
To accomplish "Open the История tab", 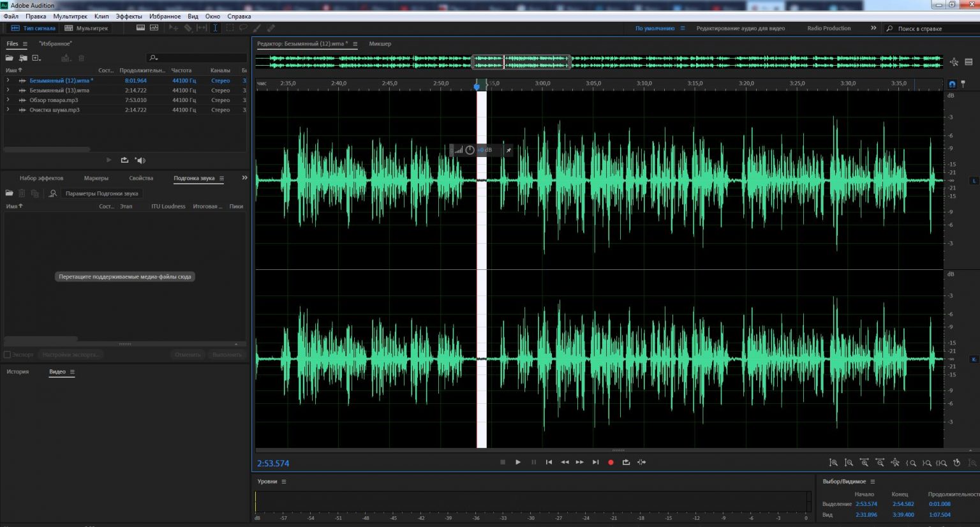I will 18,371.
